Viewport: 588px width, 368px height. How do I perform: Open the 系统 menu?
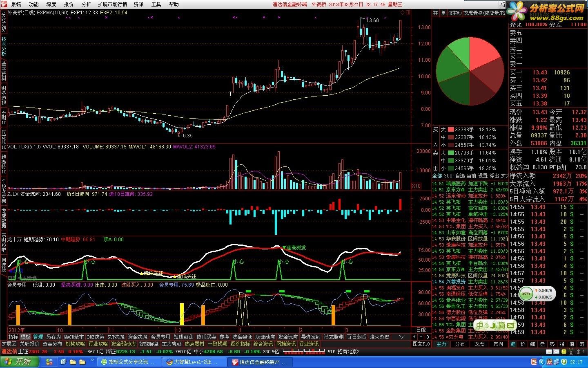click(16, 4)
